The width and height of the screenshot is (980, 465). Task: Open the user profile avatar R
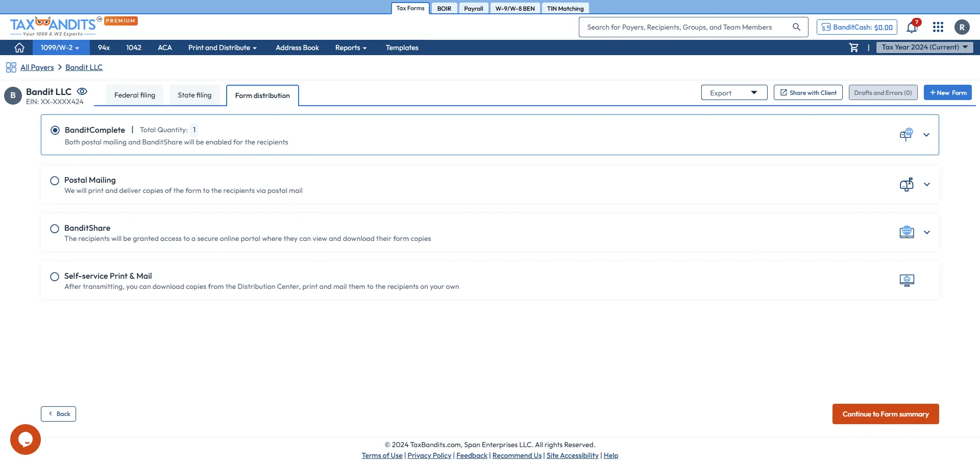pos(962,27)
